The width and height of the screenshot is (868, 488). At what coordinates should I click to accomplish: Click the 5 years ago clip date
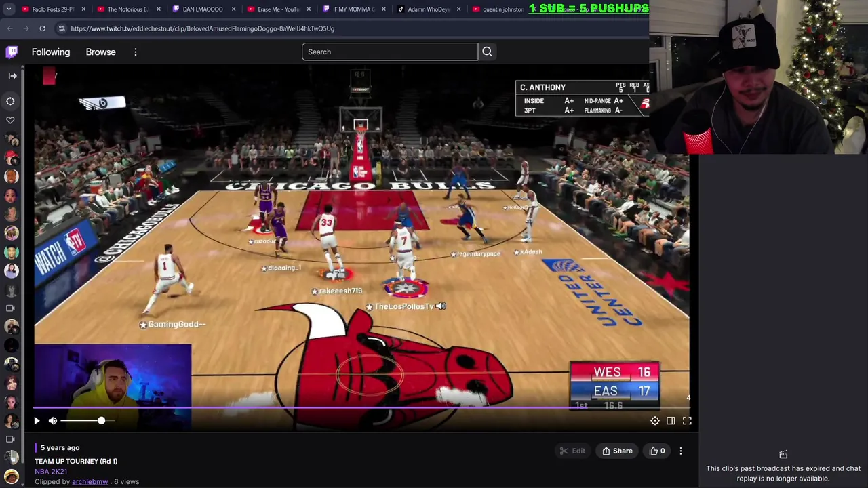60,447
